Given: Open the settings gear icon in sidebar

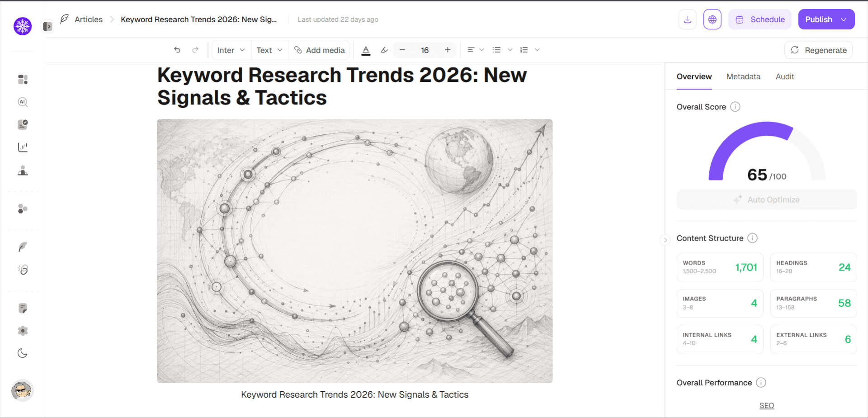Looking at the screenshot, I should 23,331.
